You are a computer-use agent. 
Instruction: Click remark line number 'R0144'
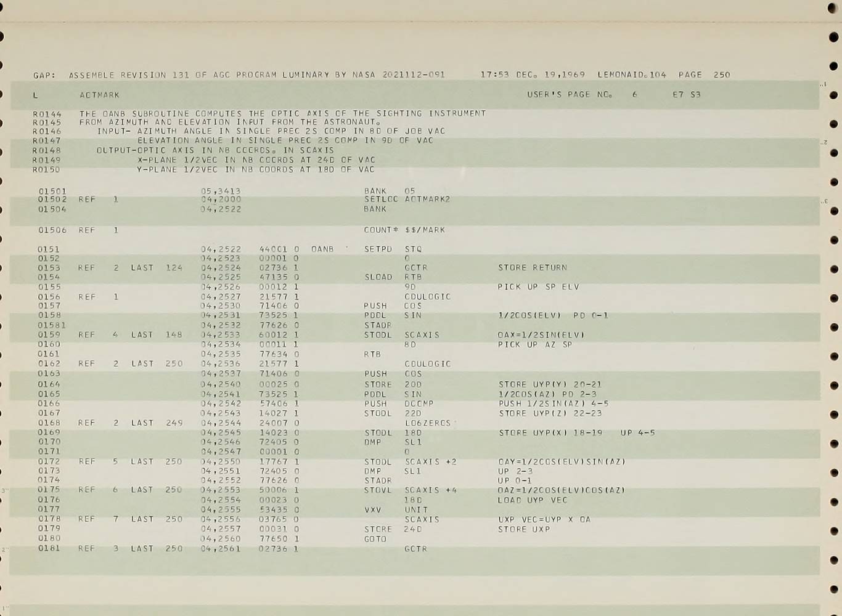47,114
